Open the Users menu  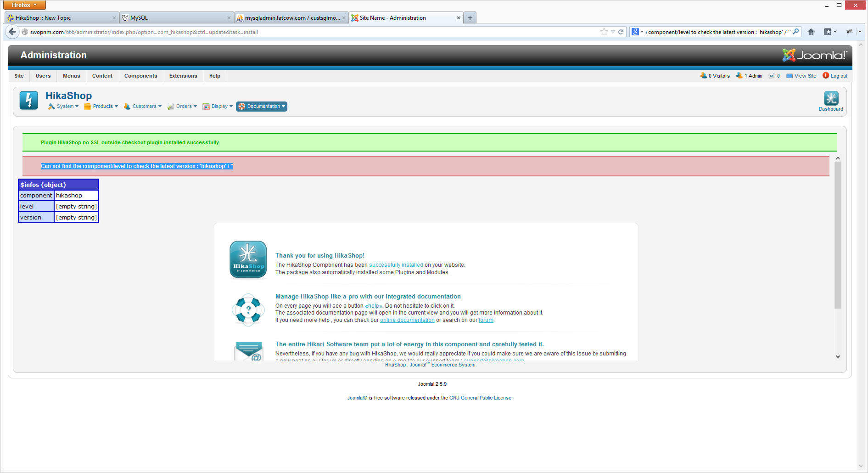[x=43, y=76]
